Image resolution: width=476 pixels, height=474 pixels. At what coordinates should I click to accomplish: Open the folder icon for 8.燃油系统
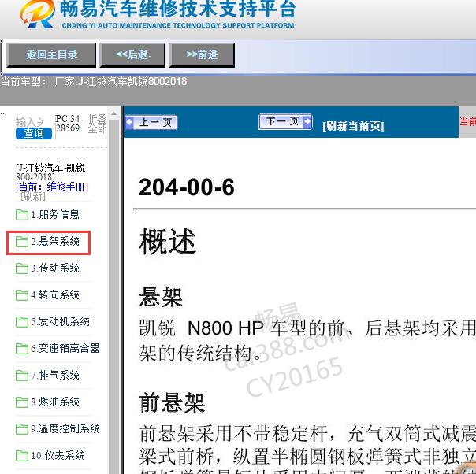pos(22,402)
